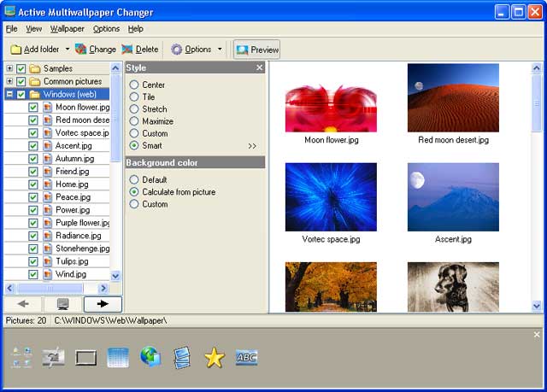The height and width of the screenshot is (392, 547).
Task: Set next wallpaper with right arrow button
Action: [x=103, y=303]
